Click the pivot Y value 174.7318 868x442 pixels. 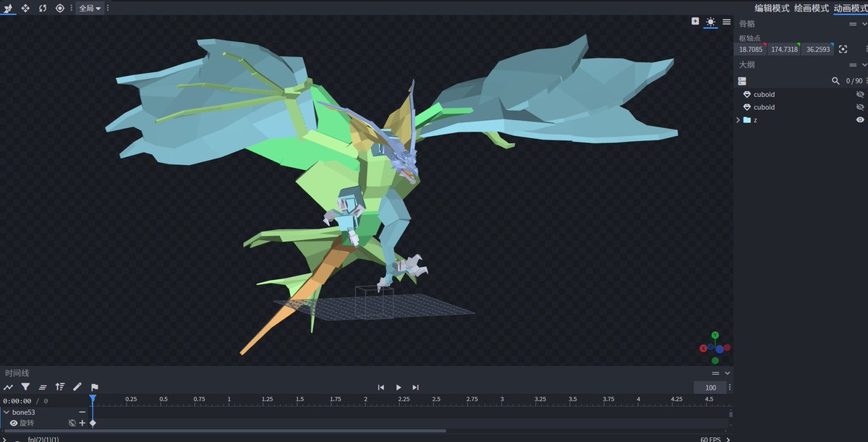click(x=784, y=49)
